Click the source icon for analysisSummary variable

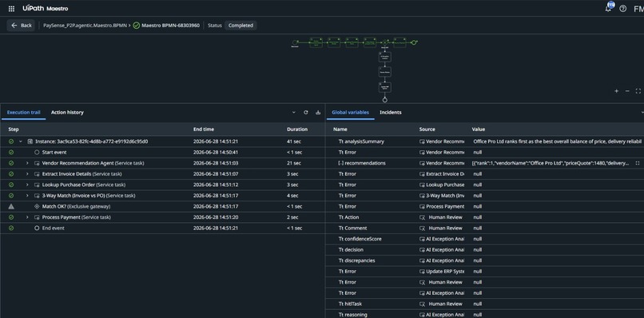coord(422,141)
